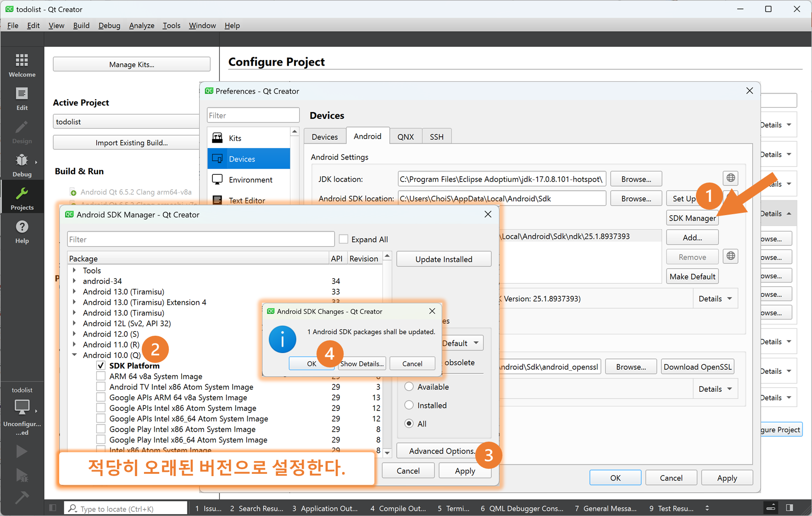The height and width of the screenshot is (516, 812).
Task: Expand Details next to NDK version
Action: (x=715, y=299)
